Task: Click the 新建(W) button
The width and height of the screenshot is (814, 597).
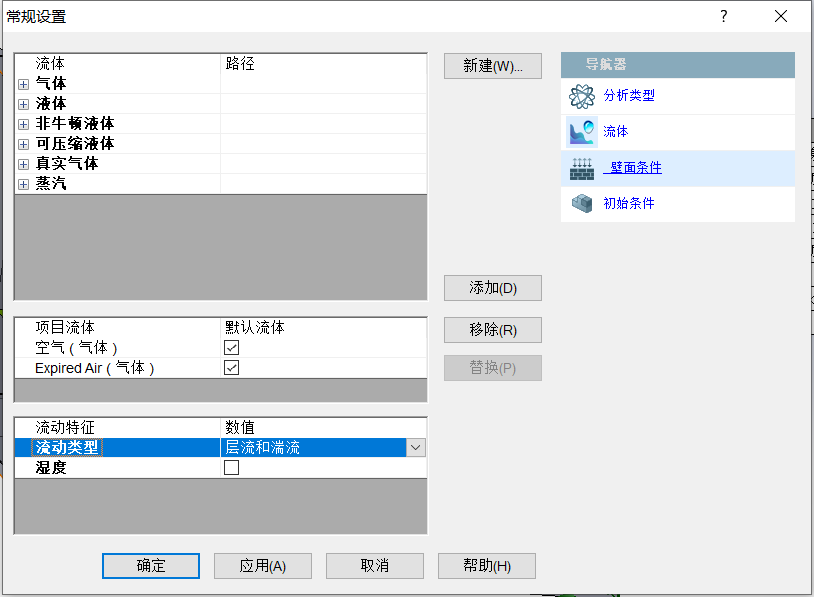Action: click(x=492, y=66)
